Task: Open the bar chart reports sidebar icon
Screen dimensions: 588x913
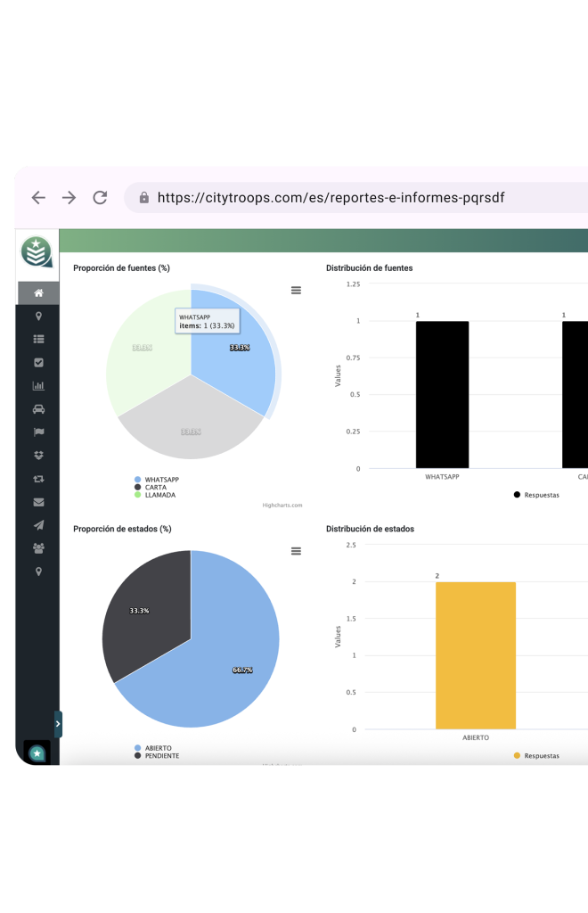Action: coord(38,385)
